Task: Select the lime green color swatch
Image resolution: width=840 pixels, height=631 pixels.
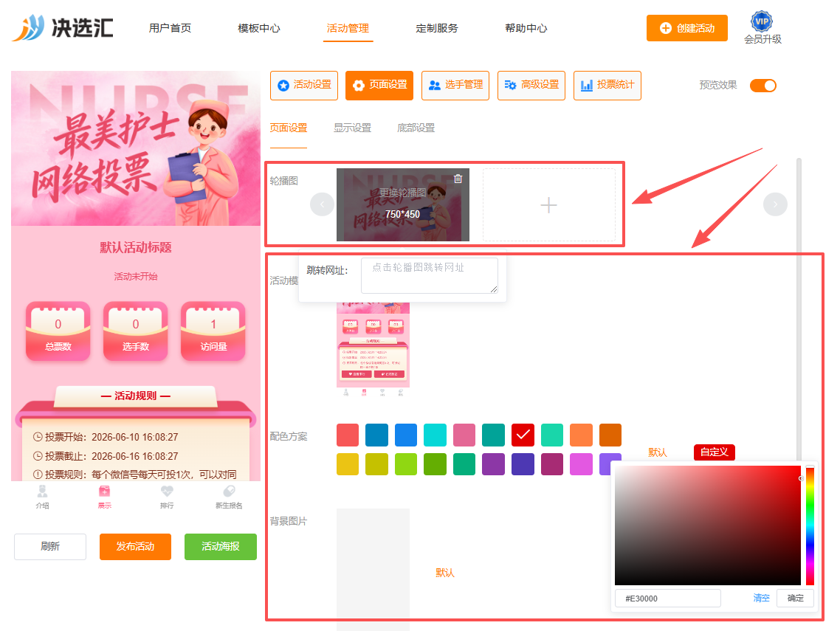Action: [406, 464]
